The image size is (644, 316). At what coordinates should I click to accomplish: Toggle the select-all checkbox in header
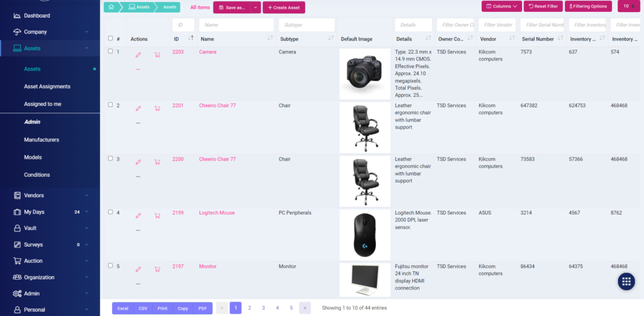tap(111, 38)
